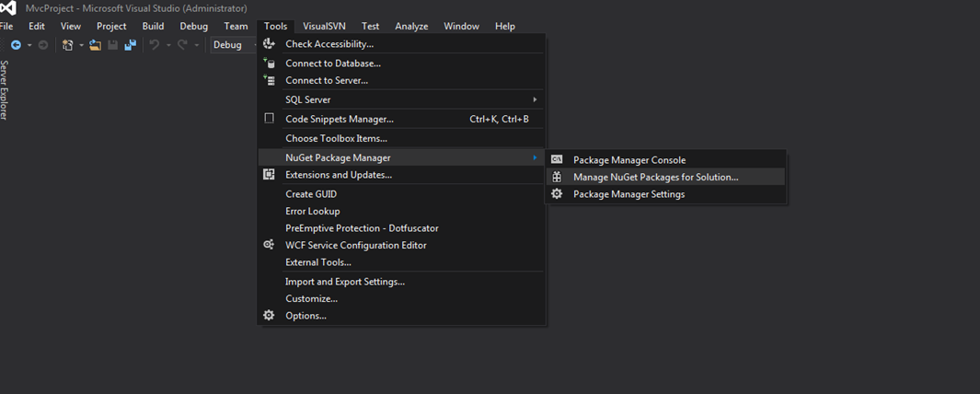Select Package Manager Settings submenu entry
Screen dimensions: 980x394
click(665, 194)
